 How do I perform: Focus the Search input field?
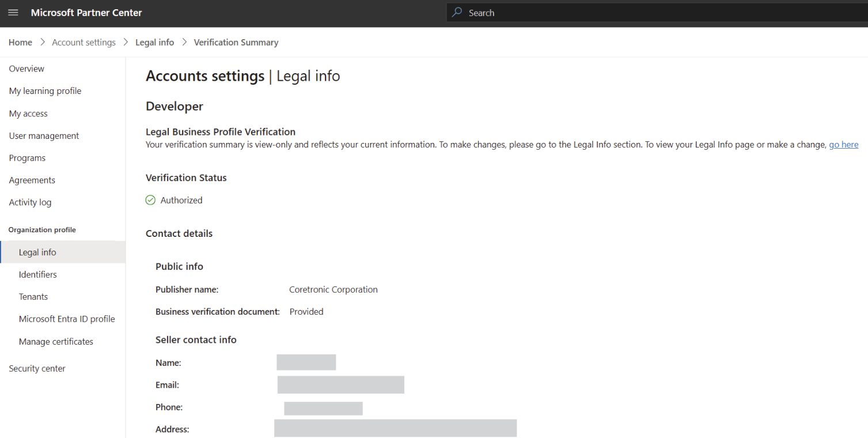coord(657,13)
